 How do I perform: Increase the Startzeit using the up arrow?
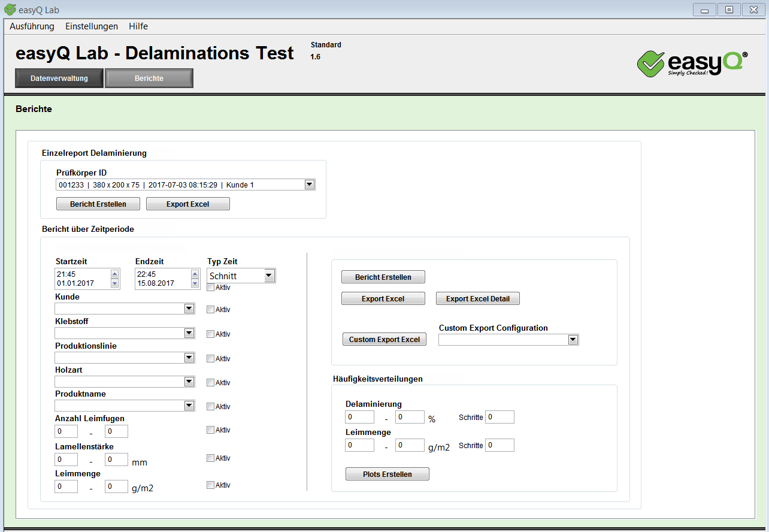click(114, 274)
